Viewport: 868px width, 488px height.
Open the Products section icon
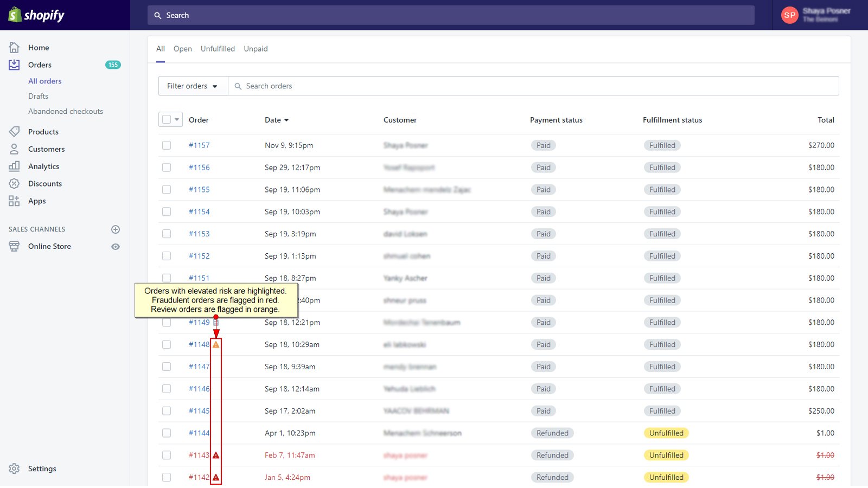point(14,132)
